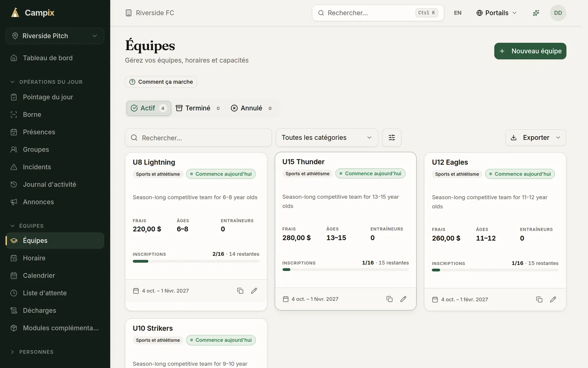Click the U8 Lightning inscriptions progress bar
Screen dimensions: 588x368
pyautogui.click(x=196, y=261)
